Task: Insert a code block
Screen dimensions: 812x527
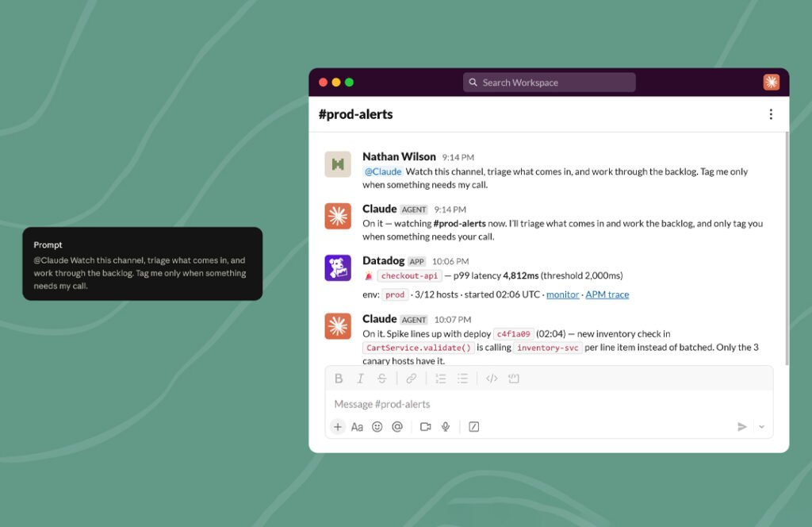Action: click(x=514, y=379)
